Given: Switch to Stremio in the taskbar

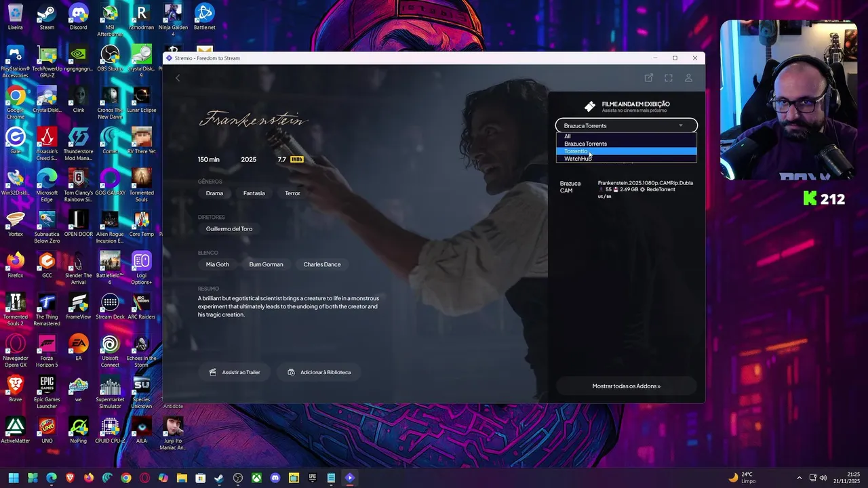Looking at the screenshot, I should [350, 478].
